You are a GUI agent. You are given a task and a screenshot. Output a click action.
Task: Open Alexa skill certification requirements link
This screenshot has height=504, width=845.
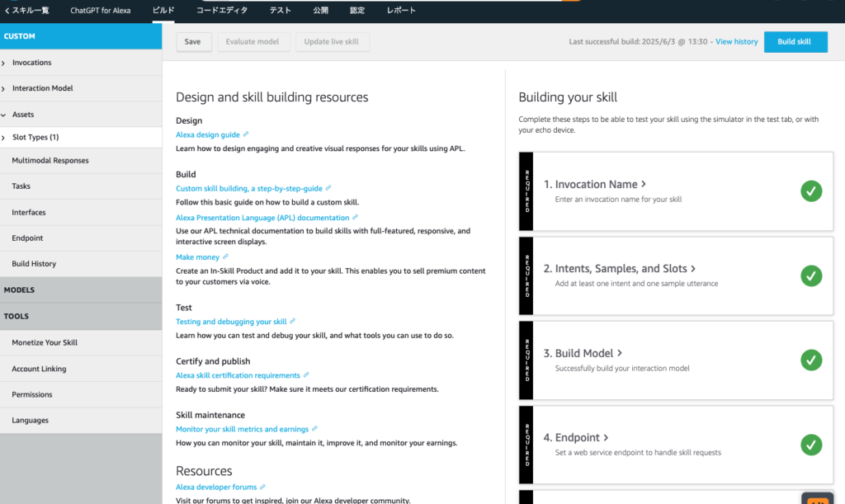click(x=238, y=375)
